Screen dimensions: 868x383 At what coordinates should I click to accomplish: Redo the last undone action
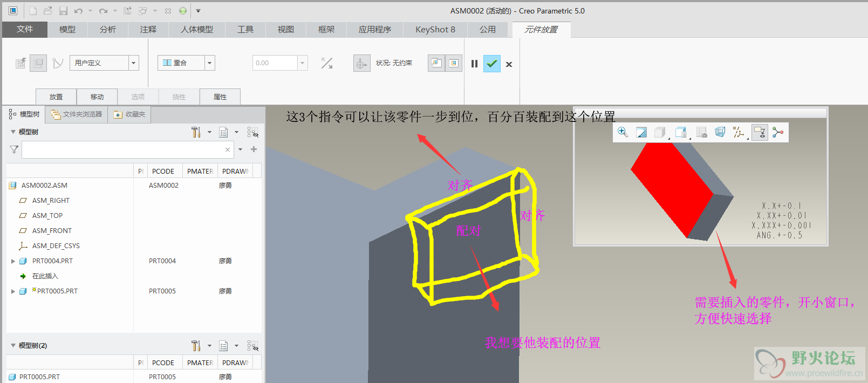[104, 11]
